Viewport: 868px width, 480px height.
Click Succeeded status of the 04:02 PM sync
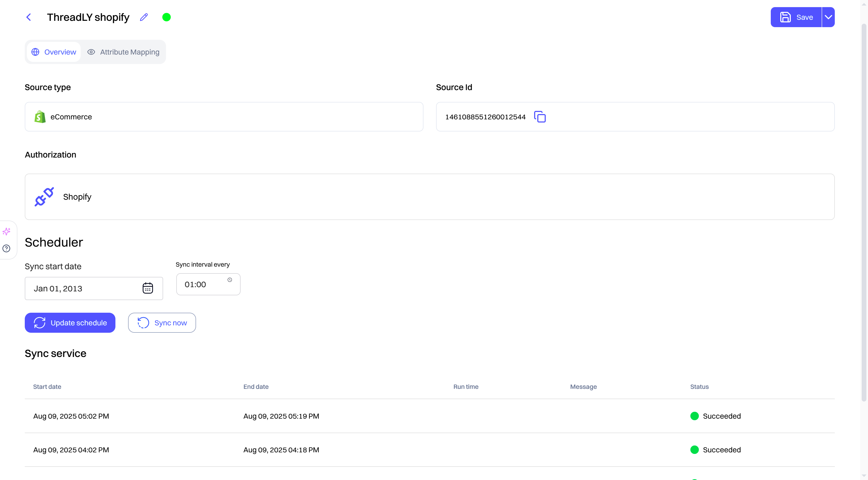click(715, 450)
